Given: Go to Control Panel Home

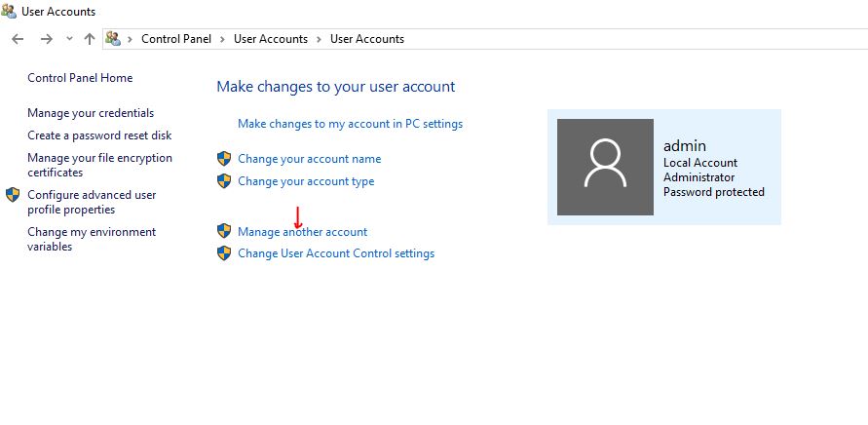Looking at the screenshot, I should pos(80,78).
